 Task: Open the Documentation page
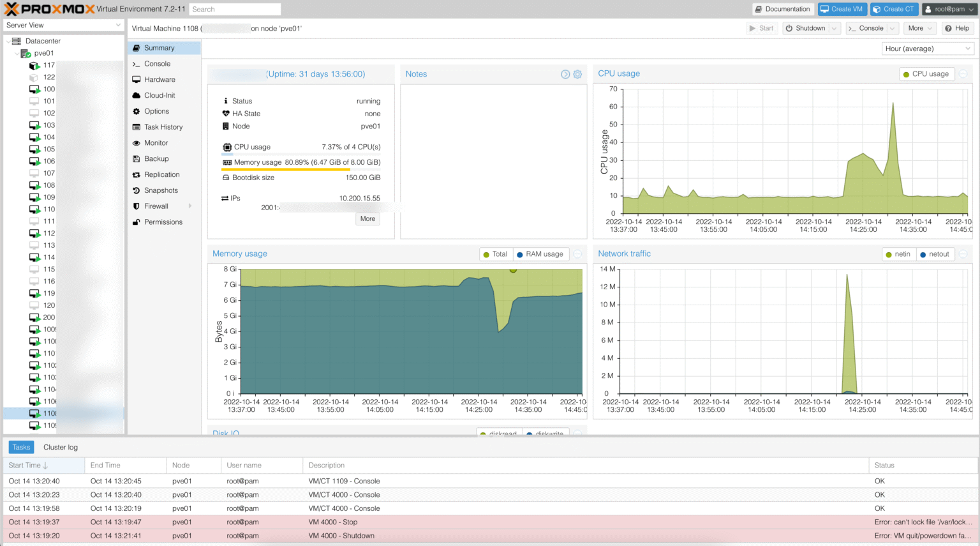click(784, 9)
